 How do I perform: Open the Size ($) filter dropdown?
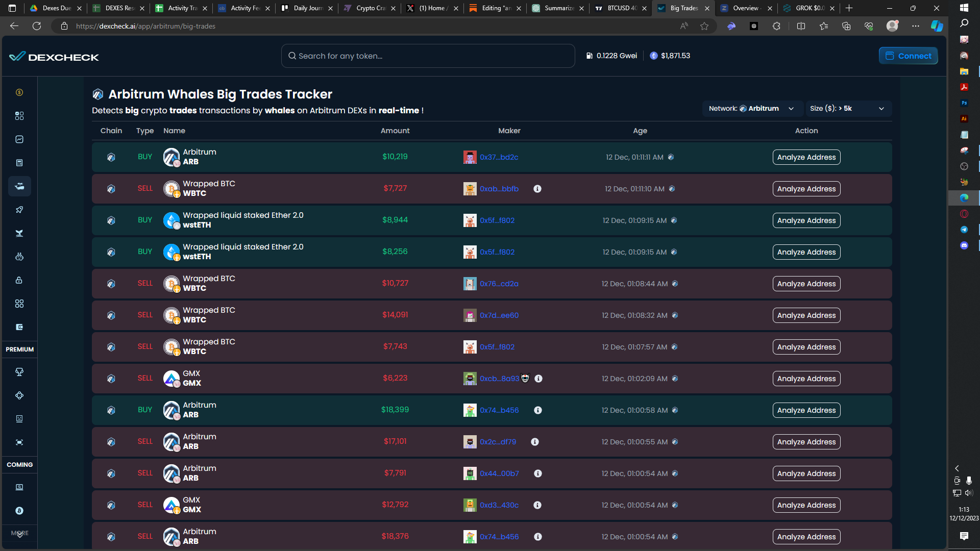pos(848,108)
